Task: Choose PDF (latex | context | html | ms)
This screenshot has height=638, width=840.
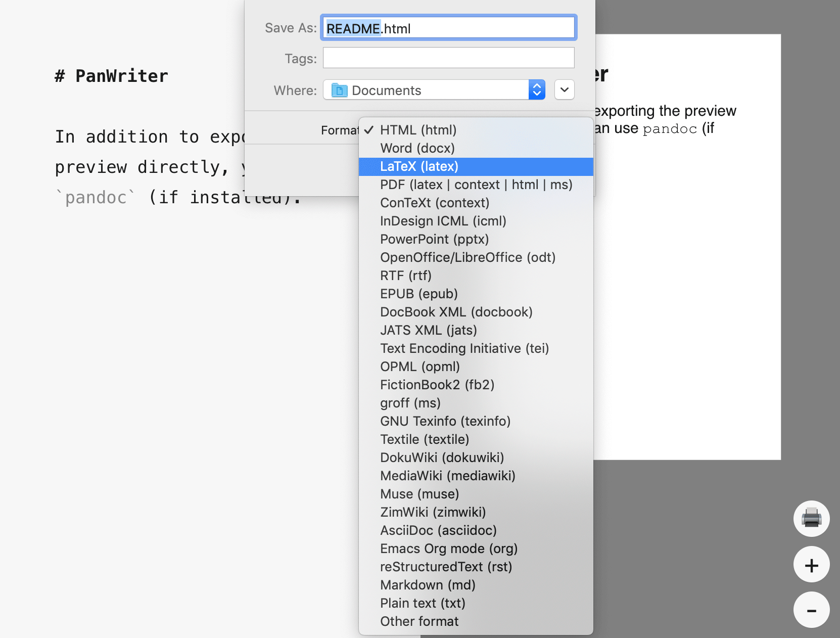Action: 476,185
